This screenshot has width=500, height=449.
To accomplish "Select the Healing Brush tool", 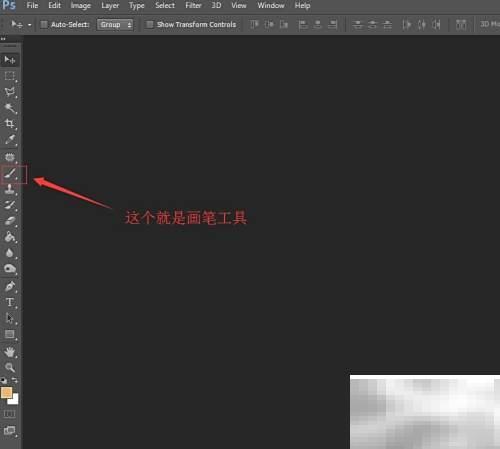I will coord(10,157).
